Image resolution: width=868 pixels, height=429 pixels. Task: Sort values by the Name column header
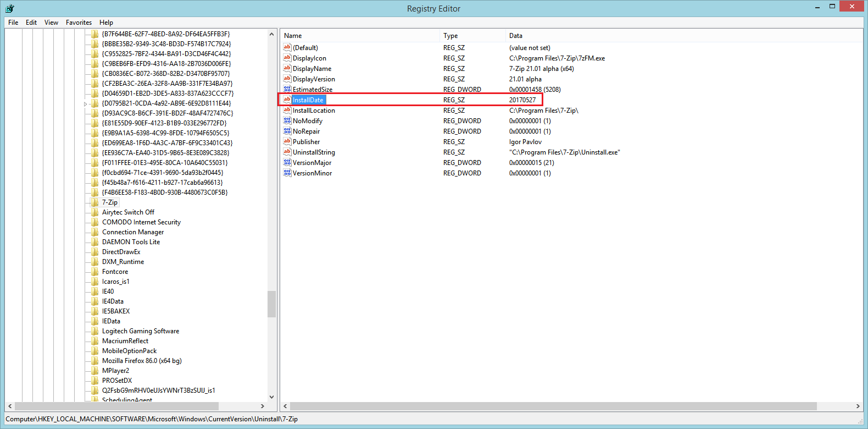(360, 36)
